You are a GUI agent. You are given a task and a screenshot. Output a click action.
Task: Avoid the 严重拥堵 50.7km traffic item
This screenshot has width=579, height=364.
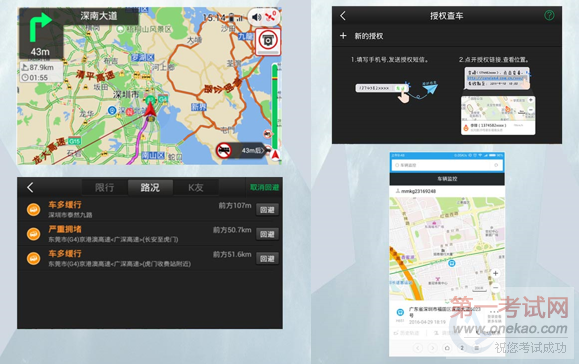tap(267, 234)
